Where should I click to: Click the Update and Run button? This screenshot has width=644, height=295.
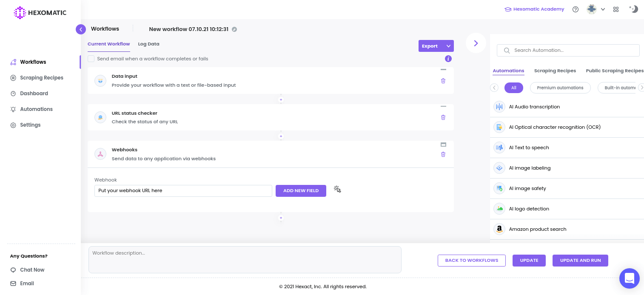pos(580,260)
